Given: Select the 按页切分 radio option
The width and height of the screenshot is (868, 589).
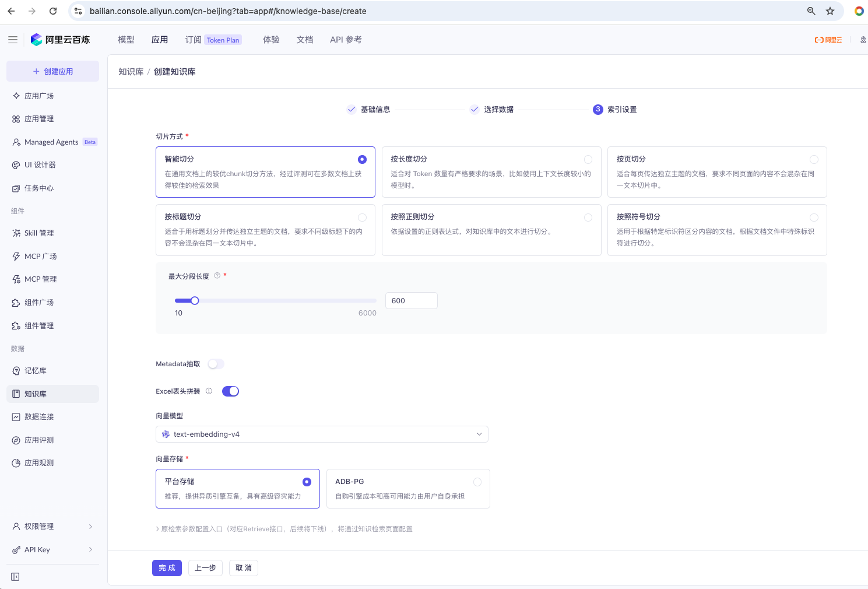Looking at the screenshot, I should click(x=814, y=159).
